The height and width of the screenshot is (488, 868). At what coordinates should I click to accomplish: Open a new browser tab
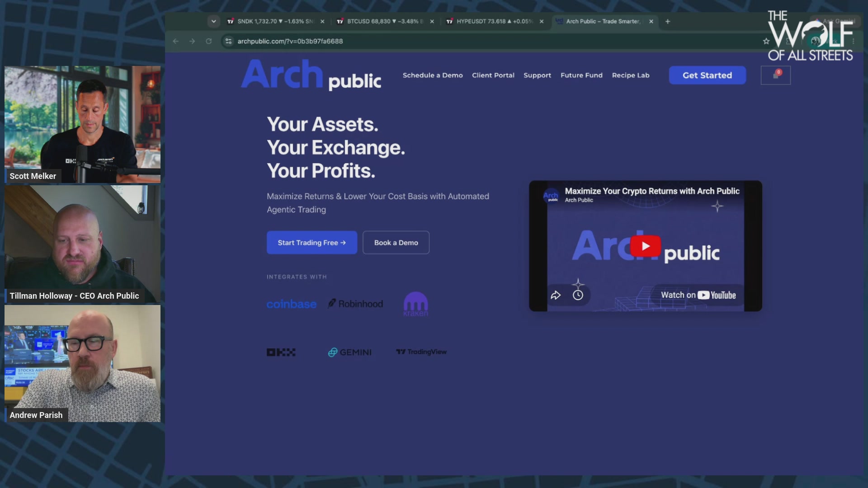click(x=668, y=21)
